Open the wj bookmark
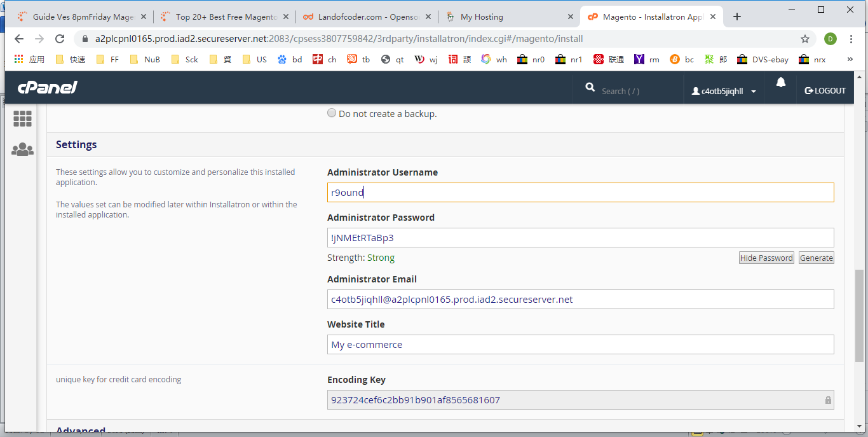Image resolution: width=868 pixels, height=437 pixels. [426, 59]
